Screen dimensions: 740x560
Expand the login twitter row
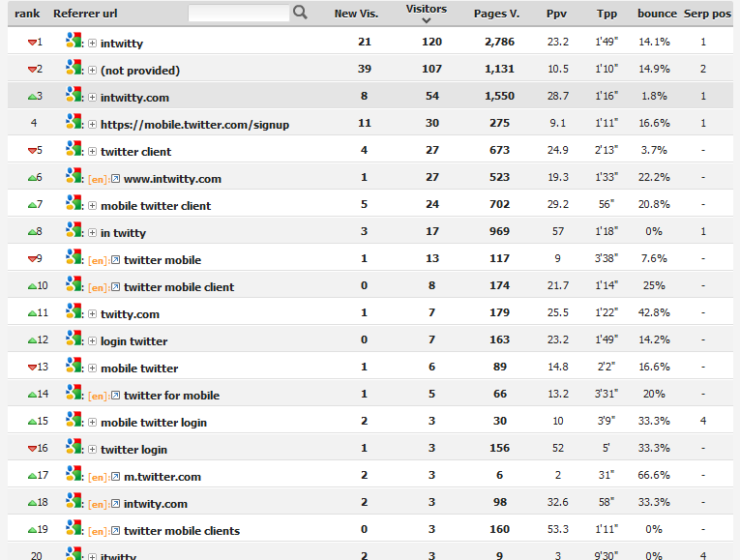(x=93, y=341)
